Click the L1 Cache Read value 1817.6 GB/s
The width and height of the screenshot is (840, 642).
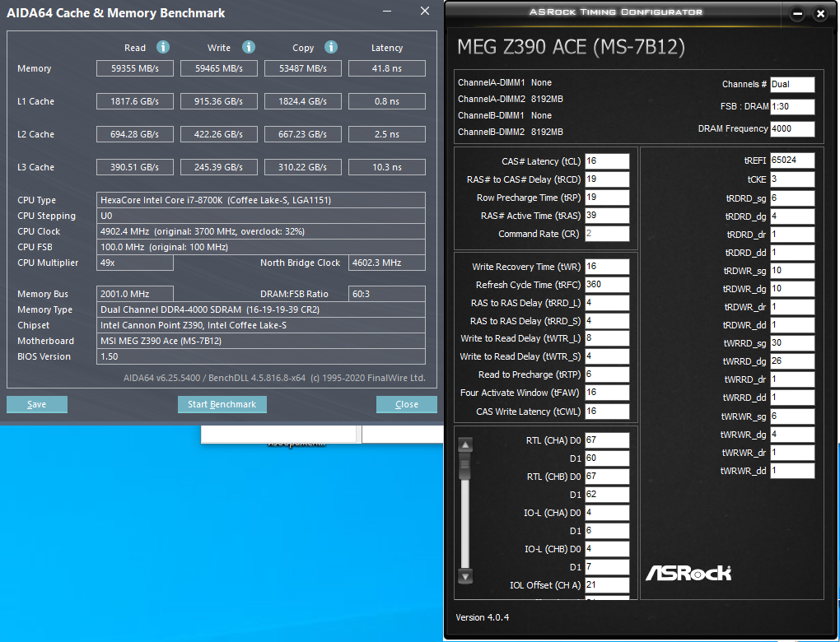[135, 101]
